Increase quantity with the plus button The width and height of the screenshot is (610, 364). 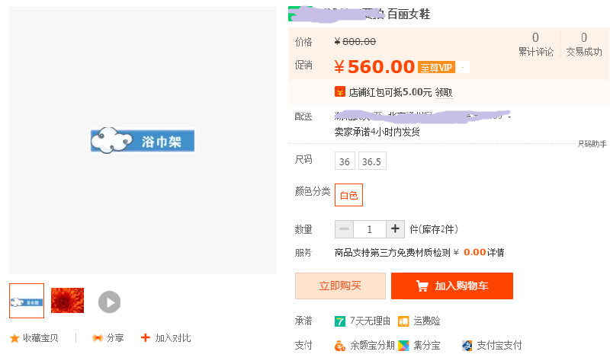[395, 229]
